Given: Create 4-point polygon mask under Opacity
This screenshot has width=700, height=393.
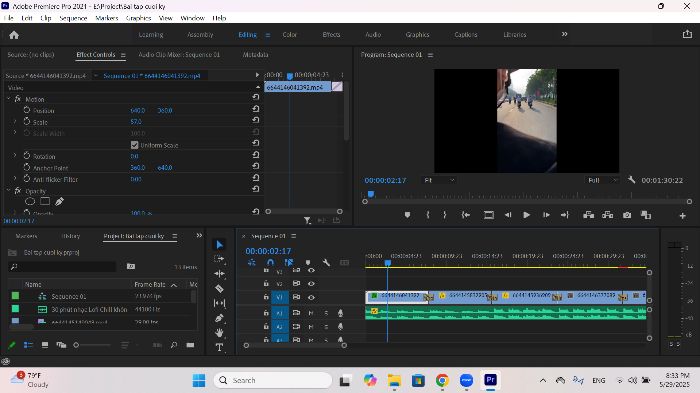Looking at the screenshot, I should [45, 201].
